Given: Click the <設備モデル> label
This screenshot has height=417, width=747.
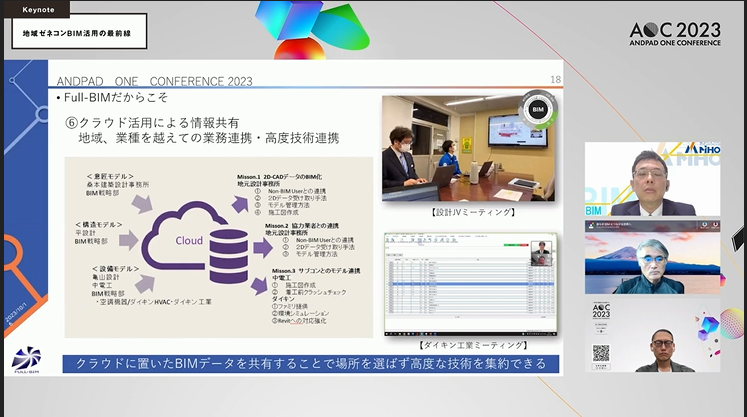Looking at the screenshot, I should [116, 269].
